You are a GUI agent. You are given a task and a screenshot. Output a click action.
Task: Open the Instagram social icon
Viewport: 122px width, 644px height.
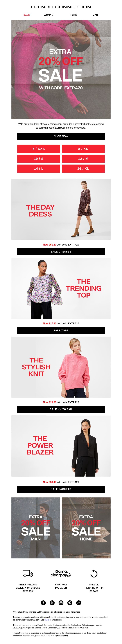(61, 603)
